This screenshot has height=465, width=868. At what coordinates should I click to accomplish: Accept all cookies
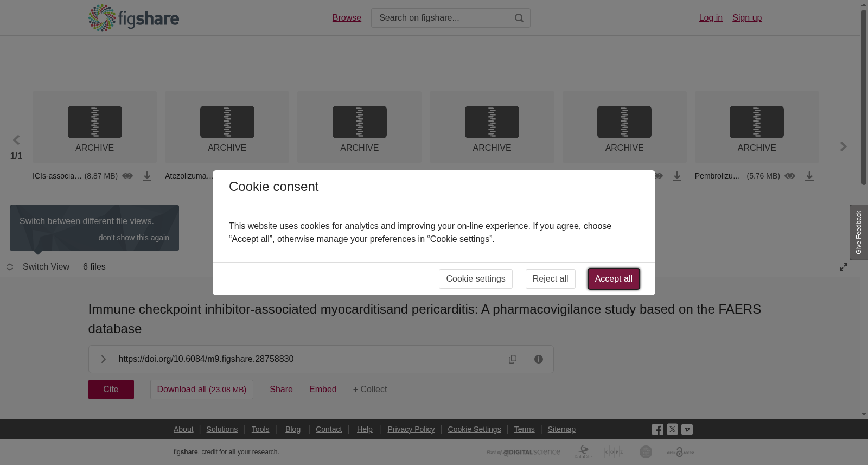pyautogui.click(x=614, y=279)
